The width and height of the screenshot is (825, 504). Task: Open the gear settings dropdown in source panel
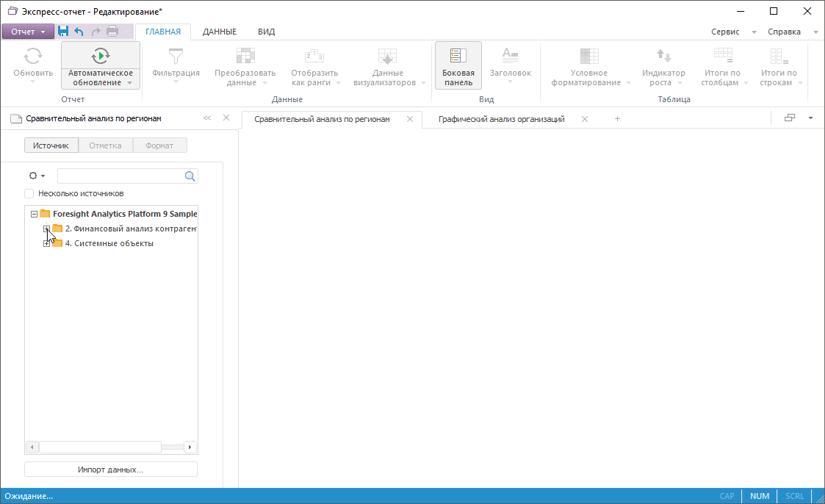(x=37, y=176)
